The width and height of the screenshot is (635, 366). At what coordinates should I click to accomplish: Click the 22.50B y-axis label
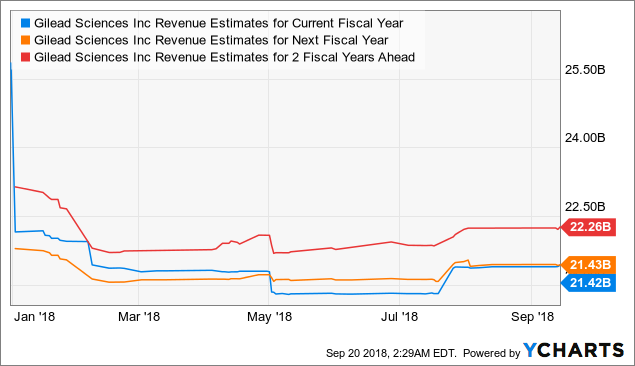[x=585, y=207]
